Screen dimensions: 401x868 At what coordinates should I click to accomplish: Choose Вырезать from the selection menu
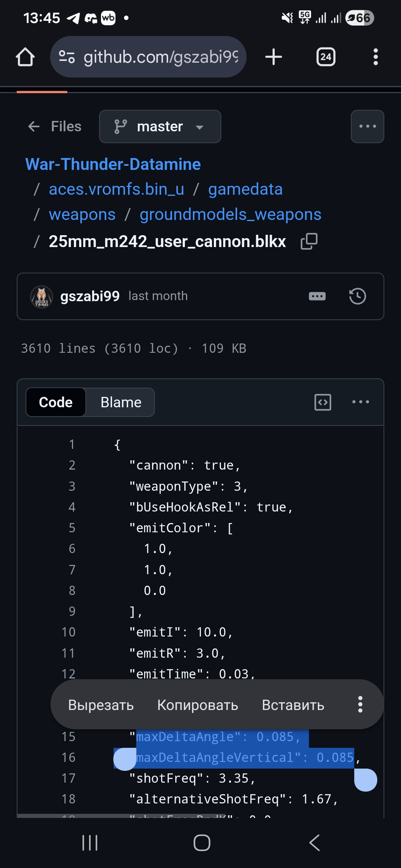coord(101,705)
